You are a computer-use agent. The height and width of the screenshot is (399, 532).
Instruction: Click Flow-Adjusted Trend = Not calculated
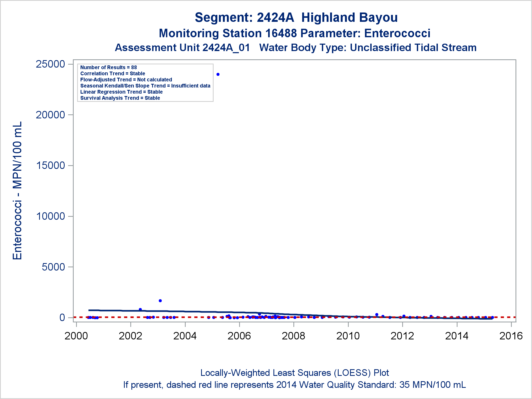click(126, 80)
